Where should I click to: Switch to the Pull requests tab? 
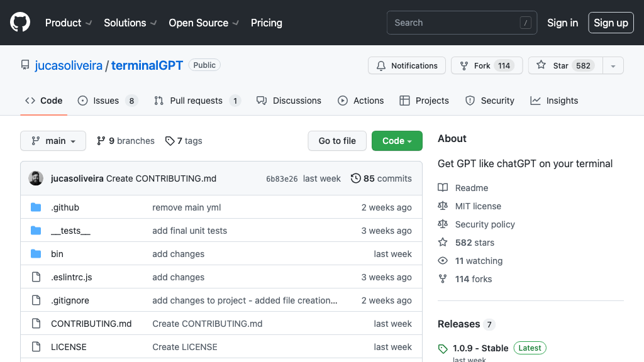click(x=197, y=101)
